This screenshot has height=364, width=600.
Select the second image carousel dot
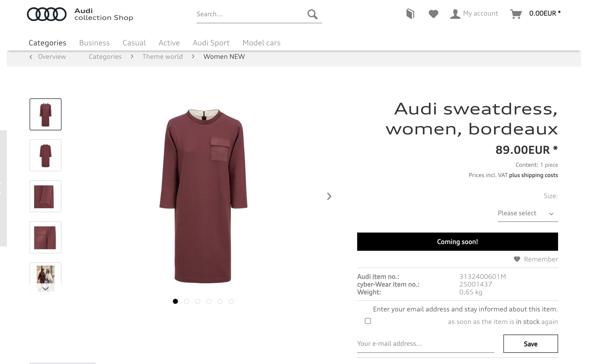coord(186,301)
